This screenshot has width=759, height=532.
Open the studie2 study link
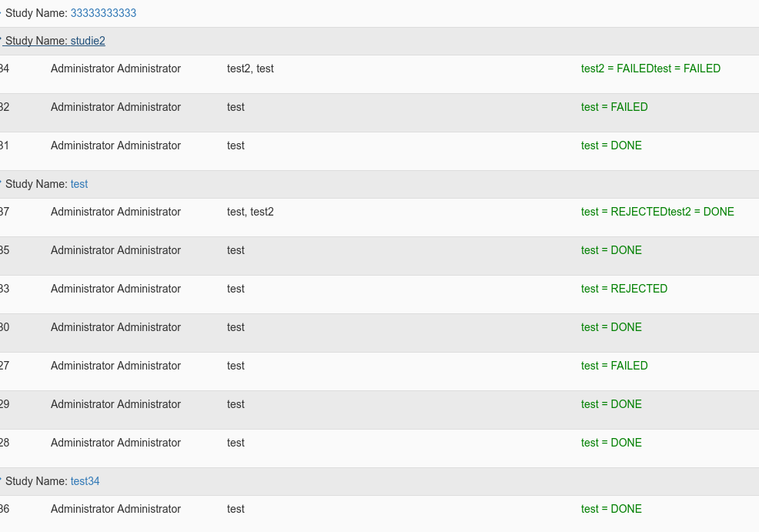[88, 41]
